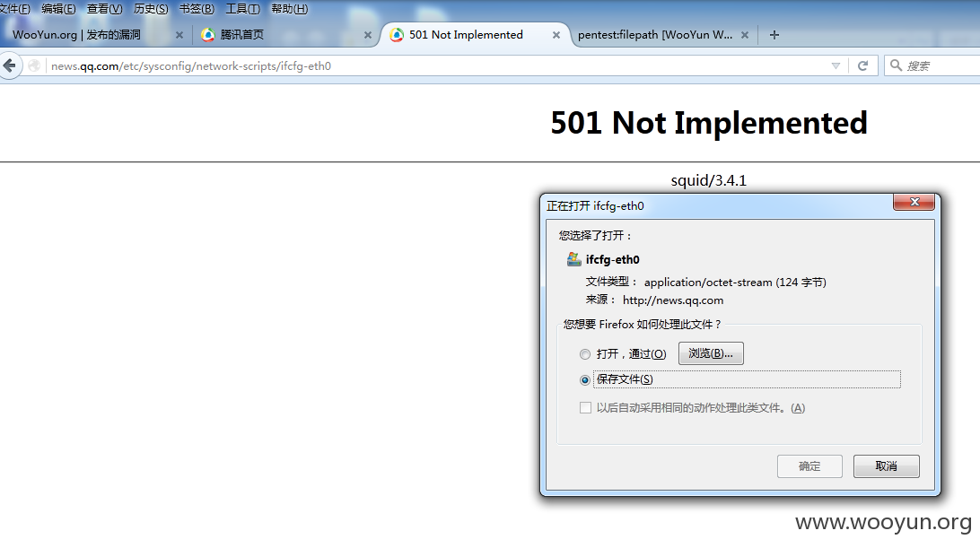The height and width of the screenshot is (548, 980).
Task: Open the 查看(V) menu
Action: tap(104, 9)
